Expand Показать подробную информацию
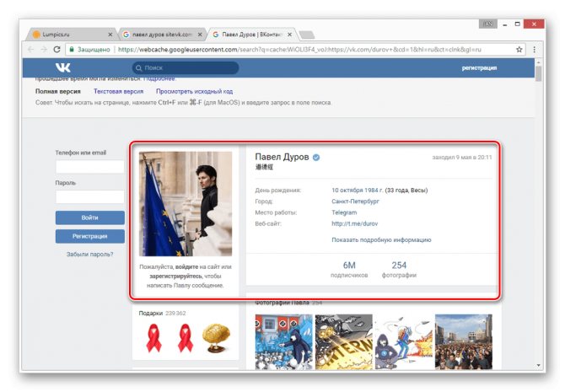 point(381,240)
